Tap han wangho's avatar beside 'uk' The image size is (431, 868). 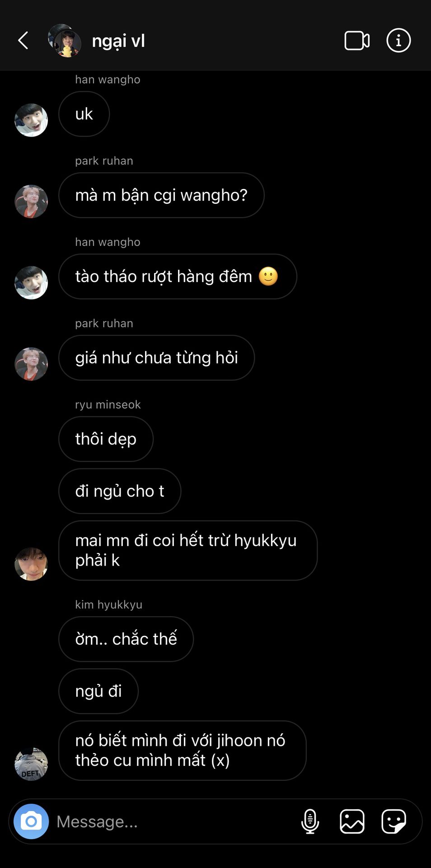(x=31, y=120)
